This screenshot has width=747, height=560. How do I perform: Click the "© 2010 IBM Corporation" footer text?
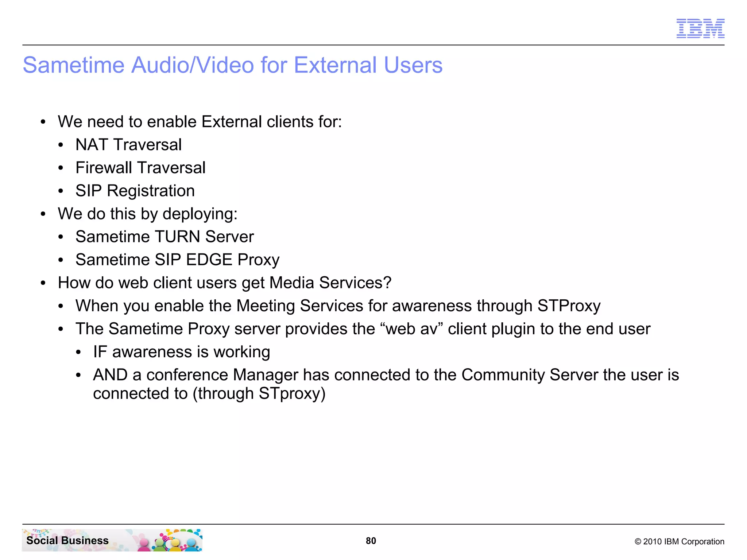pos(680,541)
